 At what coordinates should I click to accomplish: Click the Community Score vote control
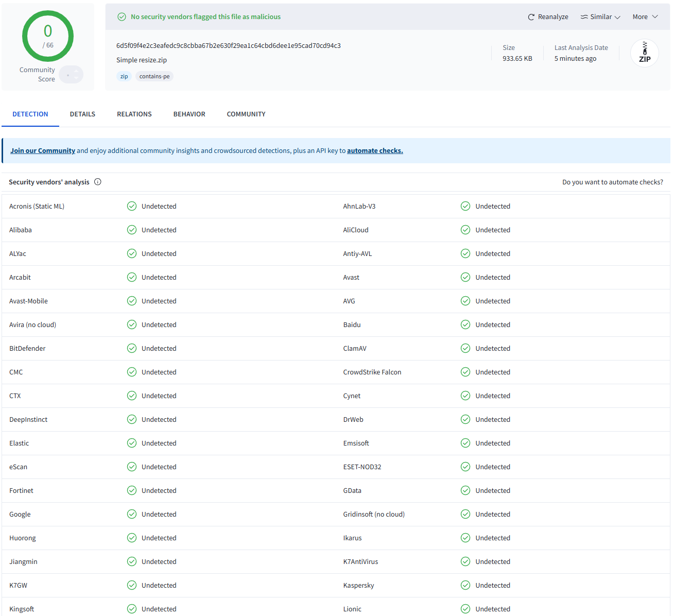[71, 75]
